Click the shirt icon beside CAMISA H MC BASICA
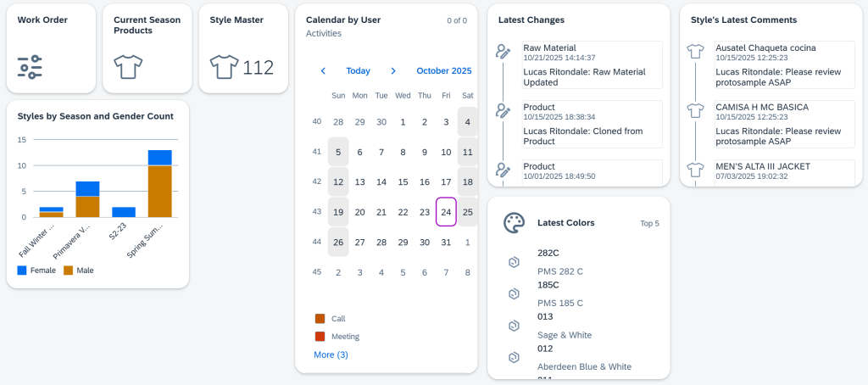The image size is (868, 385). 696,110
